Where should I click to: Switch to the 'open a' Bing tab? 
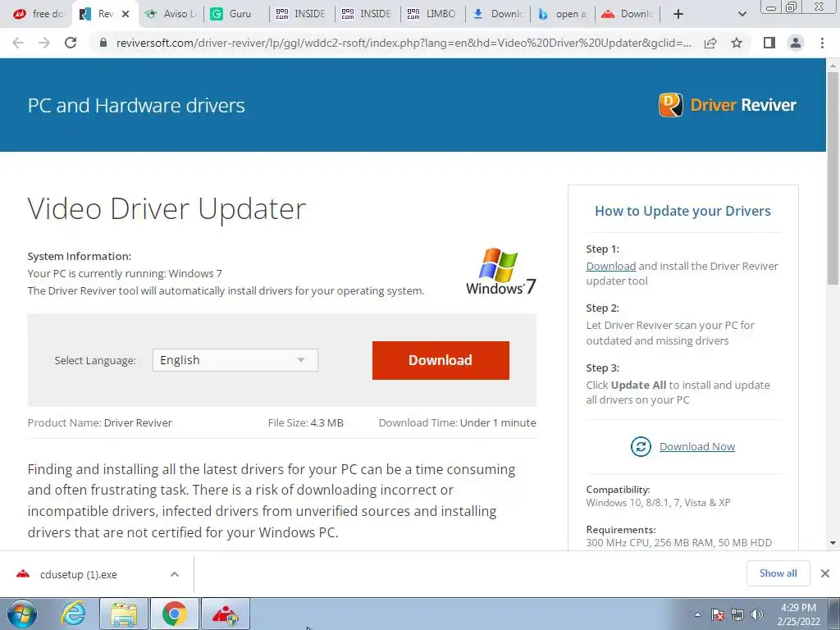tap(563, 14)
